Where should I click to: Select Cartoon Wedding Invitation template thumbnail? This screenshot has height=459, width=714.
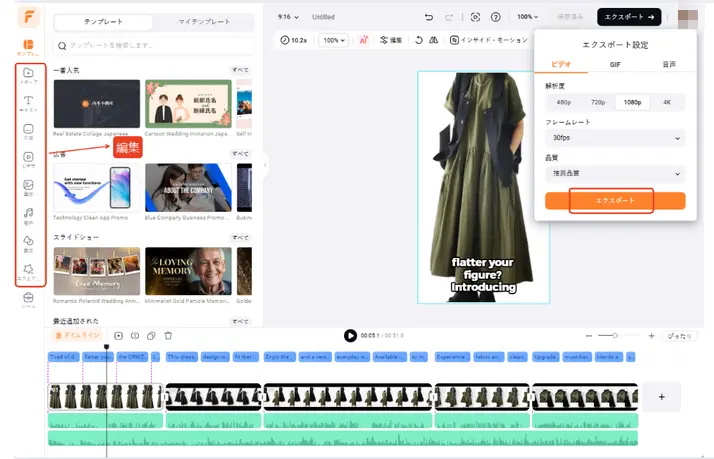click(x=188, y=104)
